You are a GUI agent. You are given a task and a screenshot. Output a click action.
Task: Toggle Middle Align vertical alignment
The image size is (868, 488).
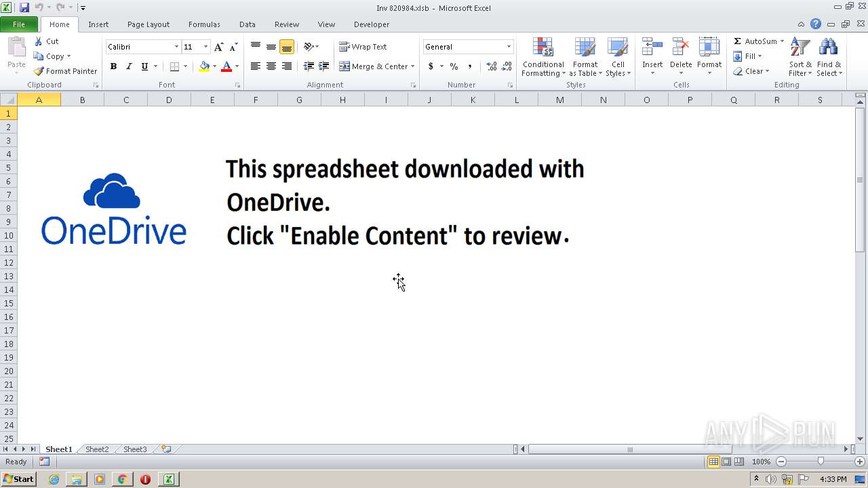[x=271, y=47]
